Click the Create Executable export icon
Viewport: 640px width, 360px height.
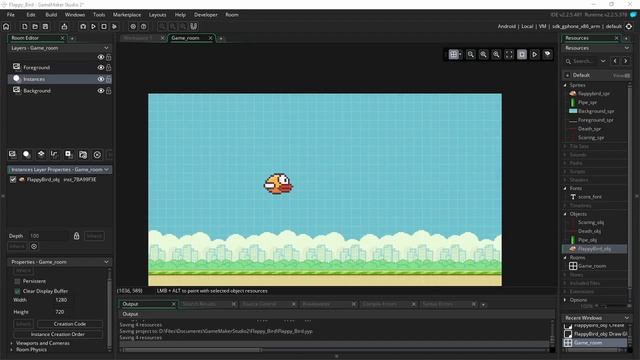[x=64, y=27]
